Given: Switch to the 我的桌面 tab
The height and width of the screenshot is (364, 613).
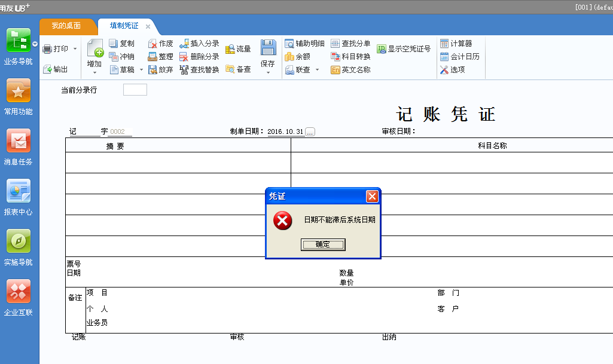Looking at the screenshot, I should point(68,26).
